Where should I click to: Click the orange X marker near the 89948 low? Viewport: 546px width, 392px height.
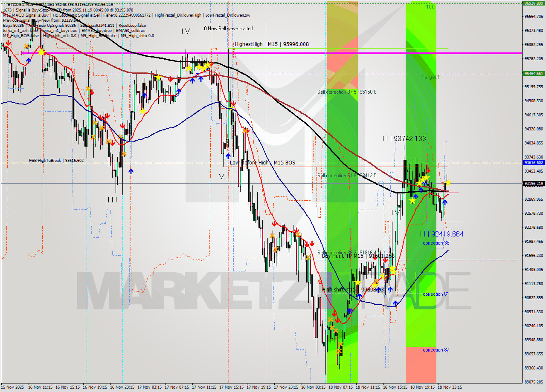(x=341, y=344)
